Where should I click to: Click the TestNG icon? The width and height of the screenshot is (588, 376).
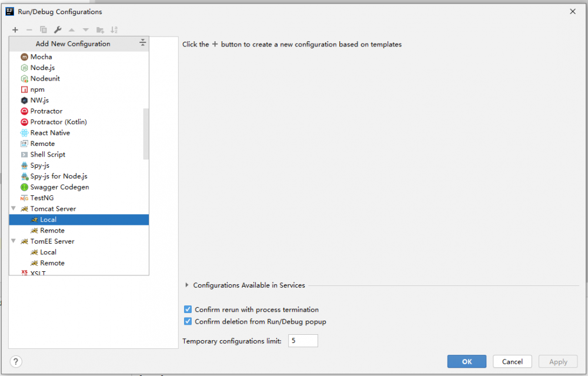tap(24, 198)
